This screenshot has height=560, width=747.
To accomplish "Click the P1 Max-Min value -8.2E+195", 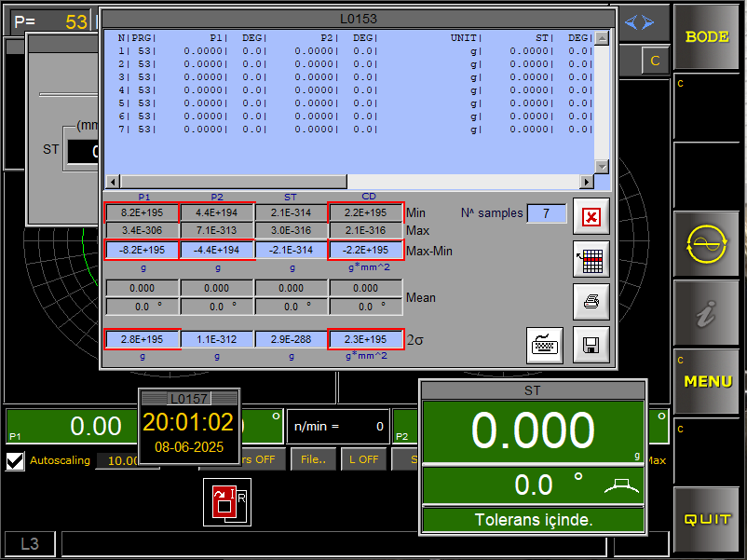I will click(142, 250).
